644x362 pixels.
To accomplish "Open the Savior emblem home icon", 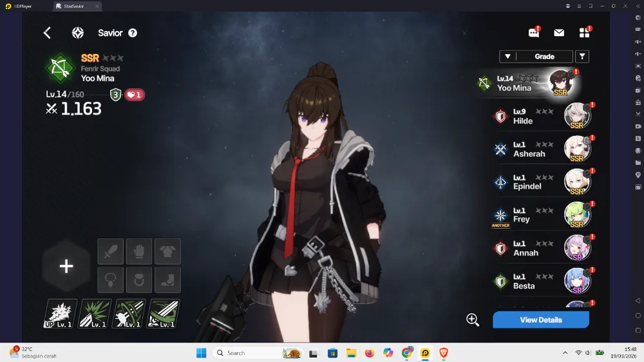I will coord(78,33).
